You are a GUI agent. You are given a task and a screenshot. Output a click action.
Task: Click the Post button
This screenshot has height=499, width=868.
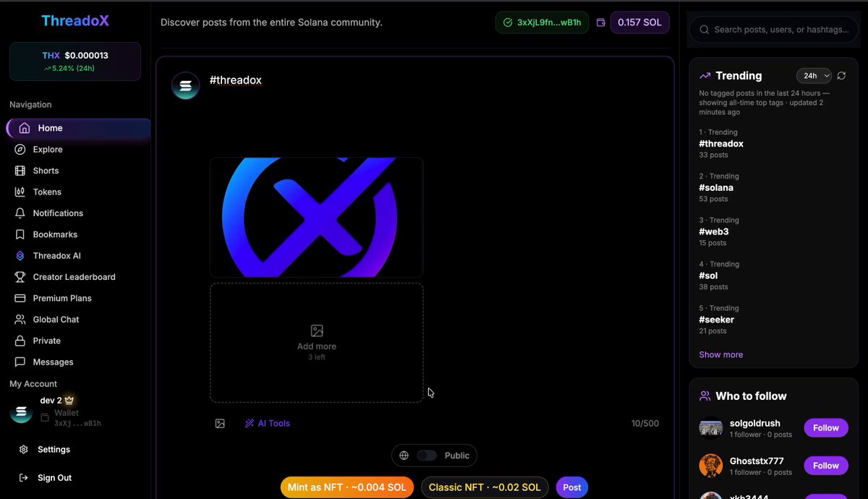tap(572, 487)
